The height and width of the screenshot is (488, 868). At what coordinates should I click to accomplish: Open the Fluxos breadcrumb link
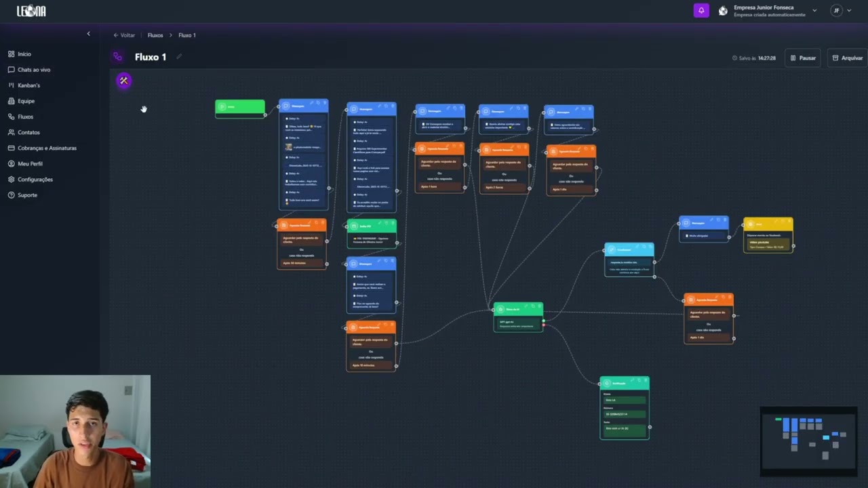(x=155, y=35)
